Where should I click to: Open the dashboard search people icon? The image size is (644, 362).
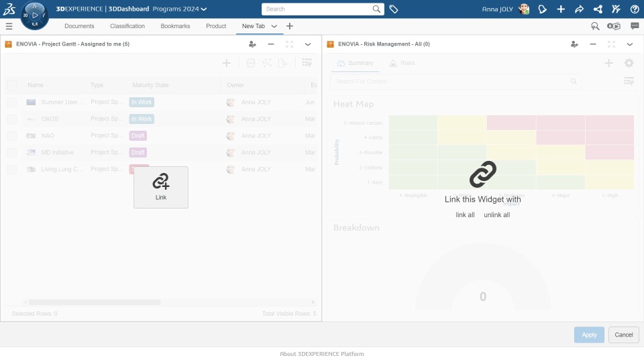coord(595,26)
